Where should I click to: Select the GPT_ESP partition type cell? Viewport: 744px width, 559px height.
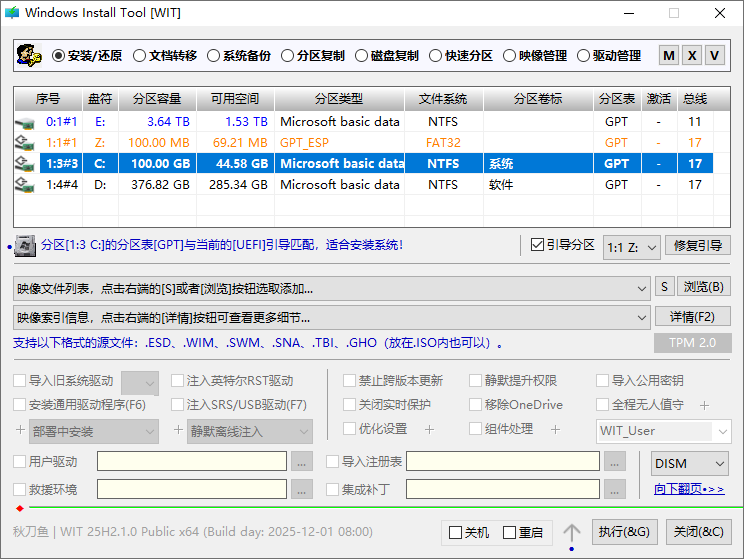(x=339, y=143)
